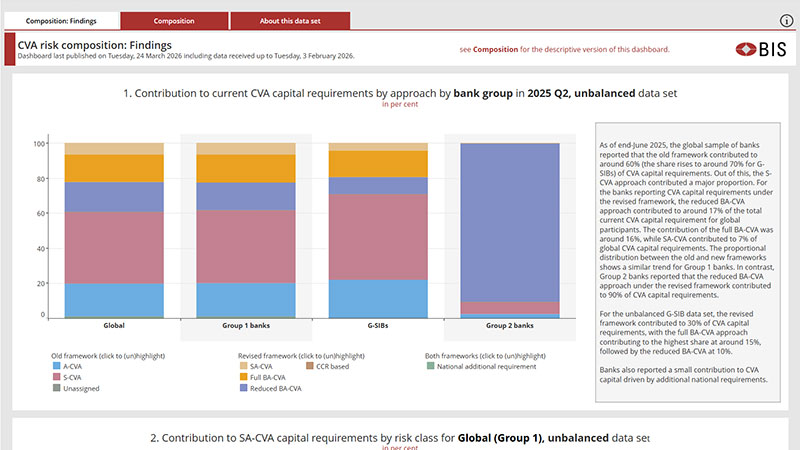Toggle the Unassigned legend entry
Image resolution: width=800 pixels, height=450 pixels.
[76, 388]
